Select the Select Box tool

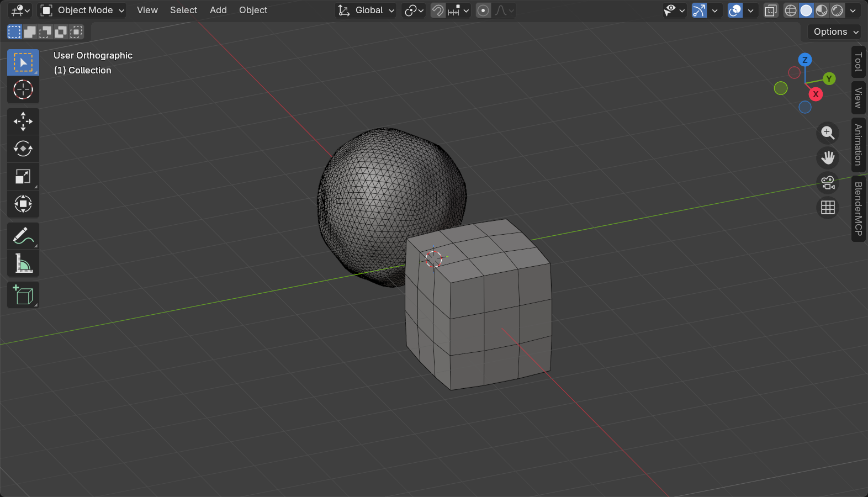23,62
